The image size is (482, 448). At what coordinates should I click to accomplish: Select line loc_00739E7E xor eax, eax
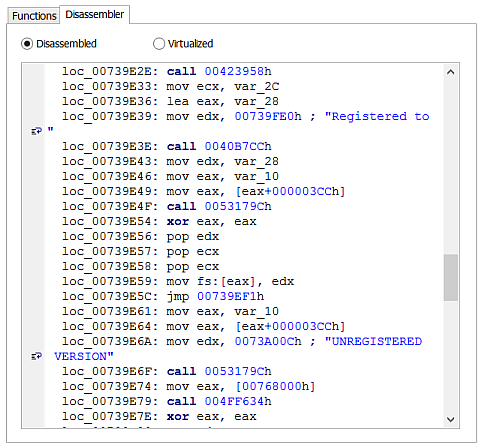point(159,416)
